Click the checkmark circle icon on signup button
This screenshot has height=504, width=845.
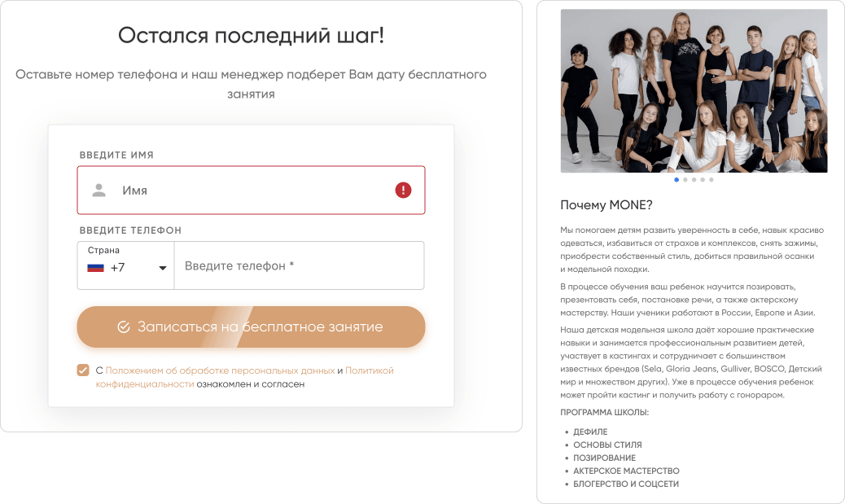coord(124,327)
